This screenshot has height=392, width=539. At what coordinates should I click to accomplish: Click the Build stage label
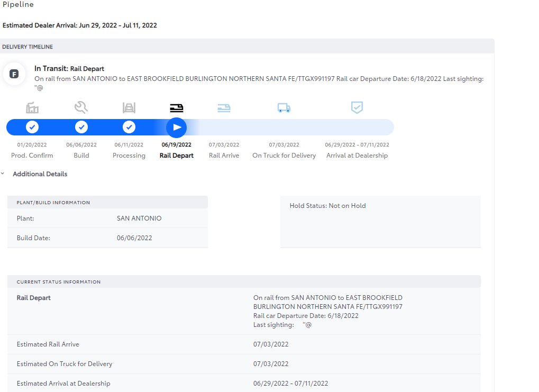(81, 156)
